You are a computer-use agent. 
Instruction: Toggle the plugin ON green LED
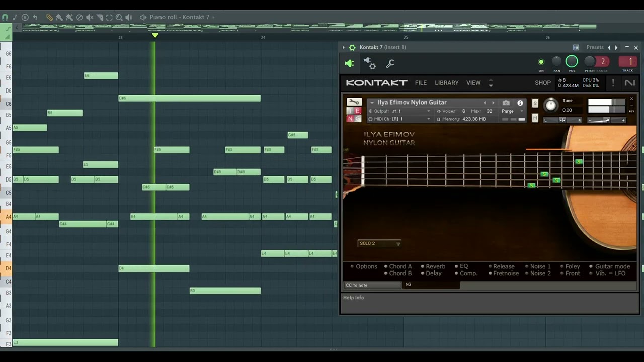point(541,62)
